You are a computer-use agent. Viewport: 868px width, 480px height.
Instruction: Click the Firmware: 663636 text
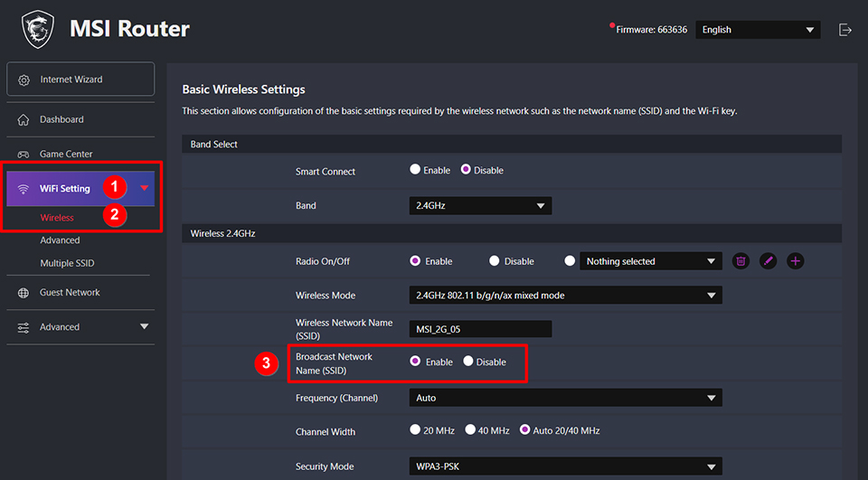coord(652,30)
